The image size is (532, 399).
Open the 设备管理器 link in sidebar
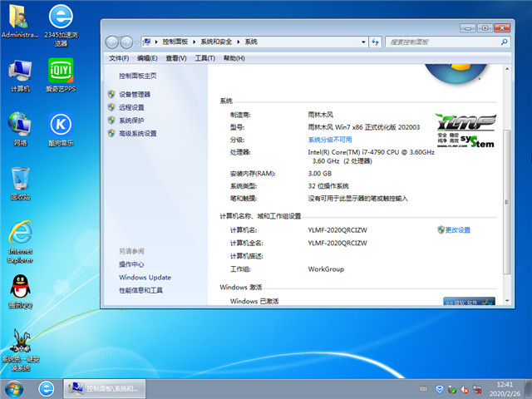click(135, 95)
